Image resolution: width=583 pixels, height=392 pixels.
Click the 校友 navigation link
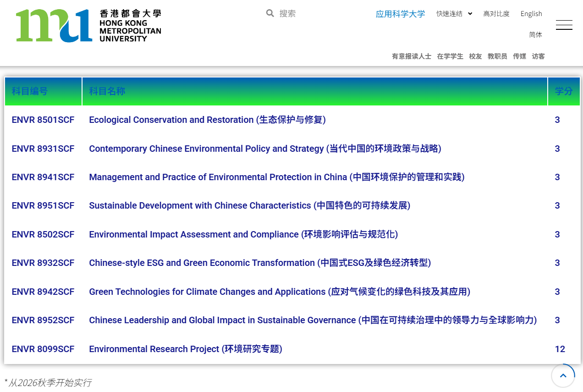click(x=475, y=56)
